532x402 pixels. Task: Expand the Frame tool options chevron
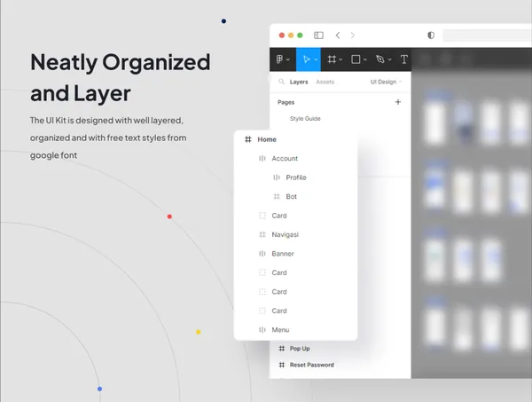[341, 60]
